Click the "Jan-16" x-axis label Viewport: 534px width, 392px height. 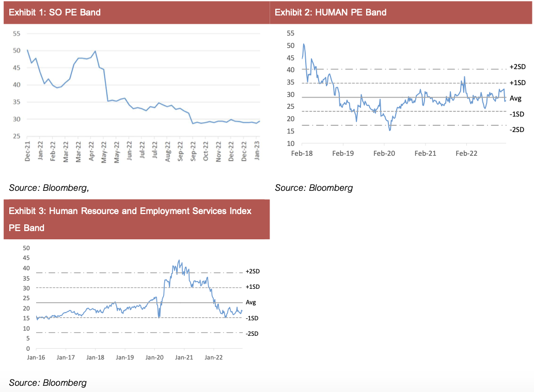(x=36, y=357)
